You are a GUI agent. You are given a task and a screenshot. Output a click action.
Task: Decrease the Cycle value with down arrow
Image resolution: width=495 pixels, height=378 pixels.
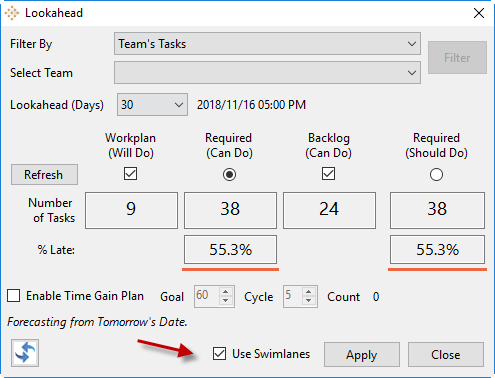(308, 301)
